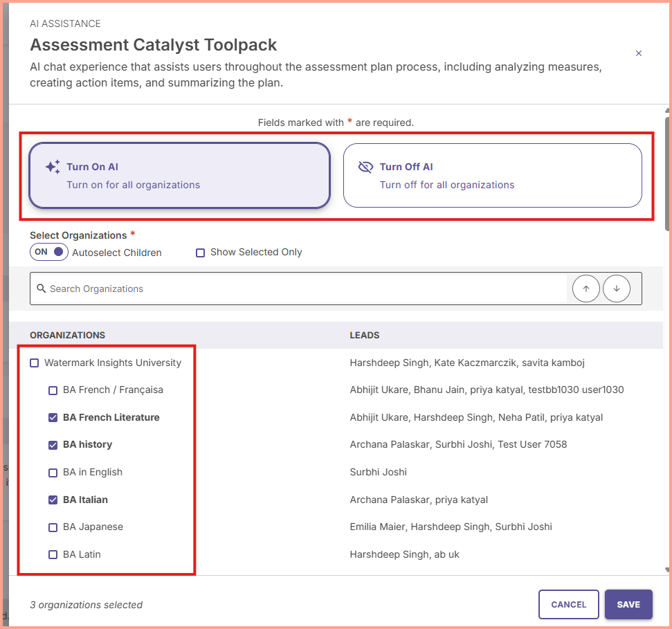Click the scrollbar down arrow
Image resolution: width=672 pixels, height=629 pixels.
click(x=667, y=569)
